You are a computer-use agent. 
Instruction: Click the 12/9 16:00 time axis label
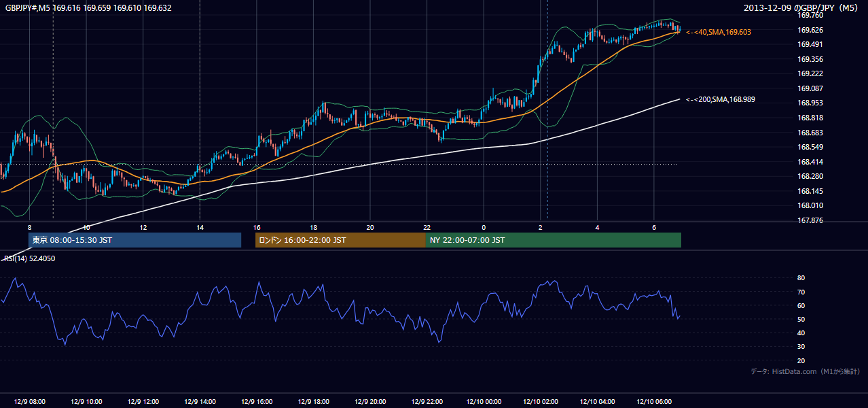pyautogui.click(x=256, y=402)
